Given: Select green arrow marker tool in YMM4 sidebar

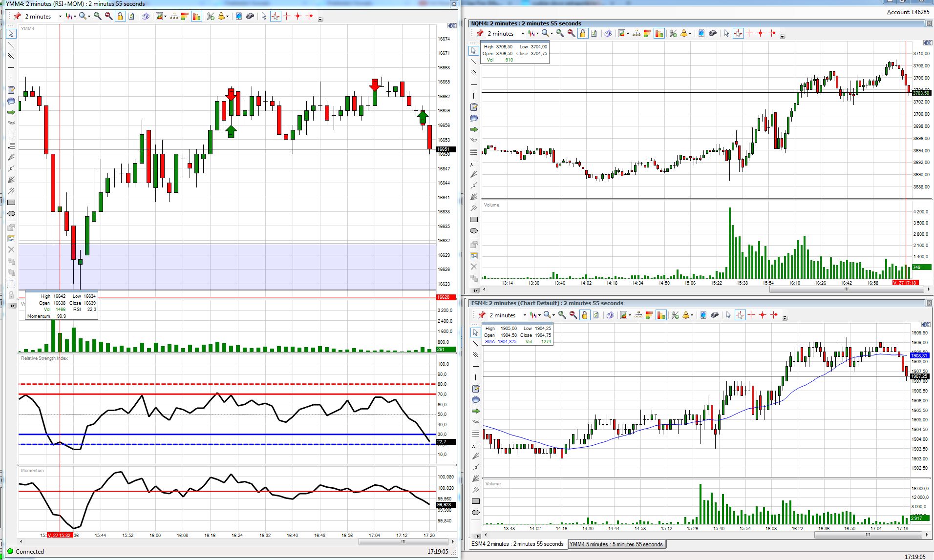Looking at the screenshot, I should [11, 112].
